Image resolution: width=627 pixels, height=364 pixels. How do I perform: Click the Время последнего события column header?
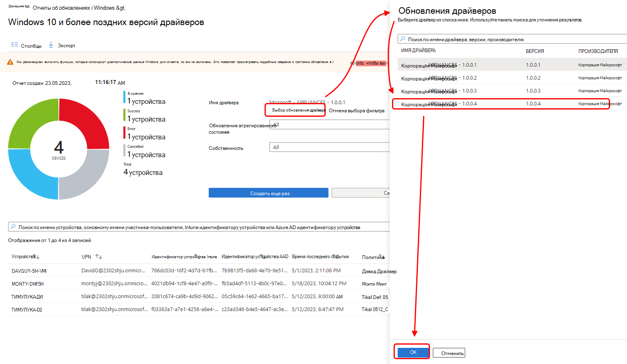point(320,257)
